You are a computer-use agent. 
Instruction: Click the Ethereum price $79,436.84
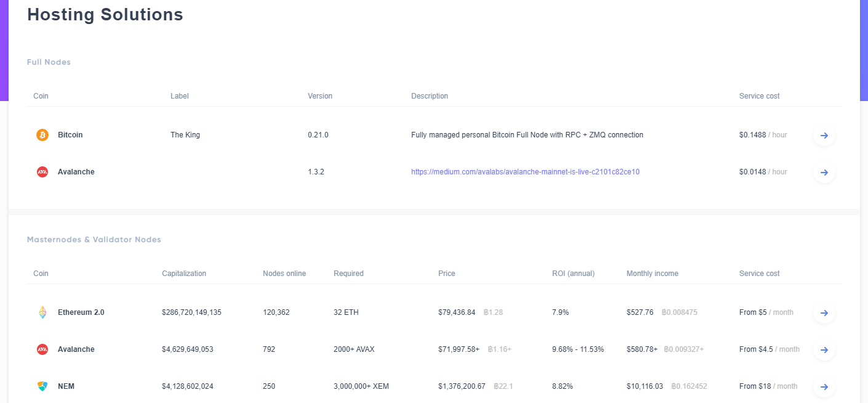(457, 312)
